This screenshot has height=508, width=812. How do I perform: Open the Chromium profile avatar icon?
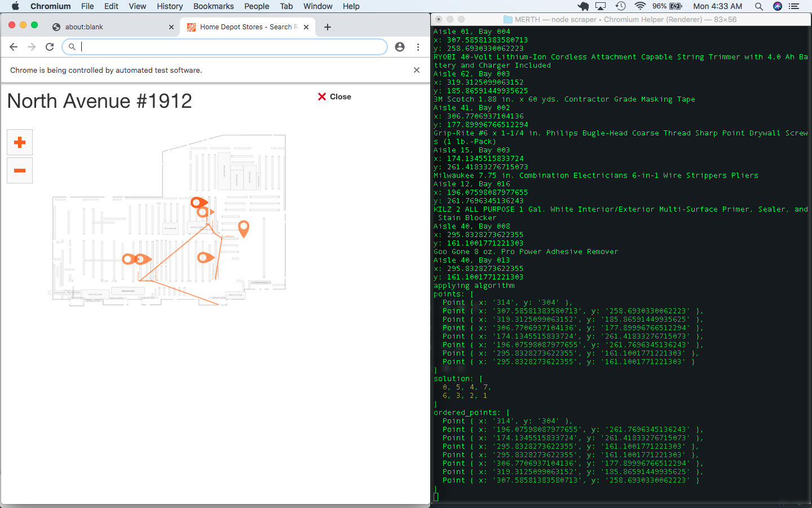coord(400,47)
